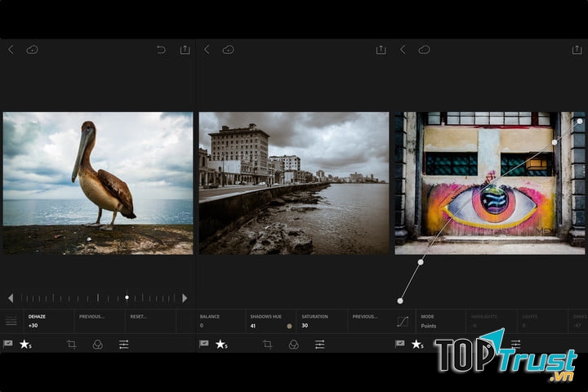Undo the last edit on pelican photo
The height and width of the screenshot is (392, 588).
(x=161, y=50)
